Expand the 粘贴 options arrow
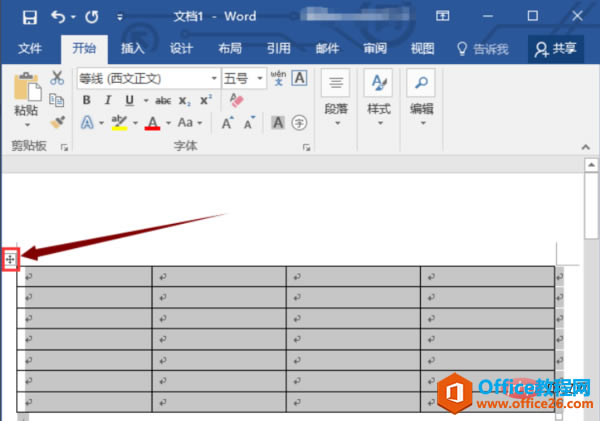The height and width of the screenshot is (421, 600). tap(27, 125)
